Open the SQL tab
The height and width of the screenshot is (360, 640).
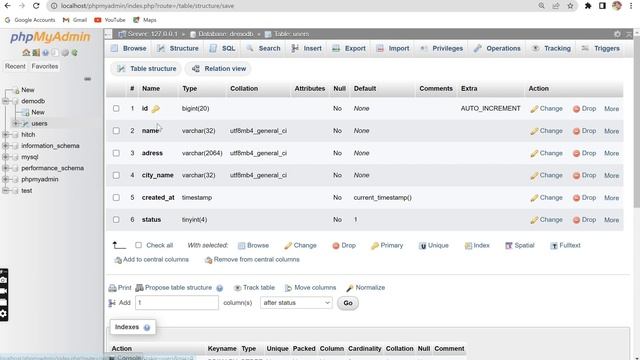click(x=222, y=48)
